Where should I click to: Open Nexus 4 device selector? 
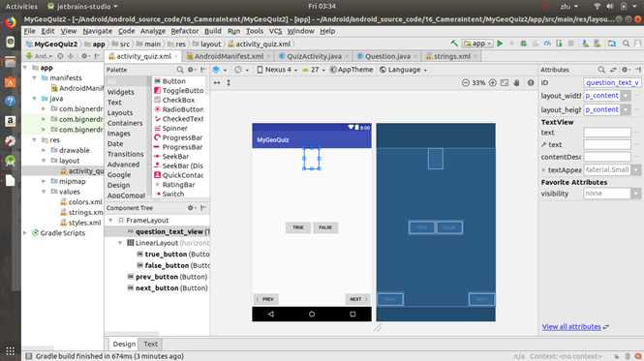point(277,70)
